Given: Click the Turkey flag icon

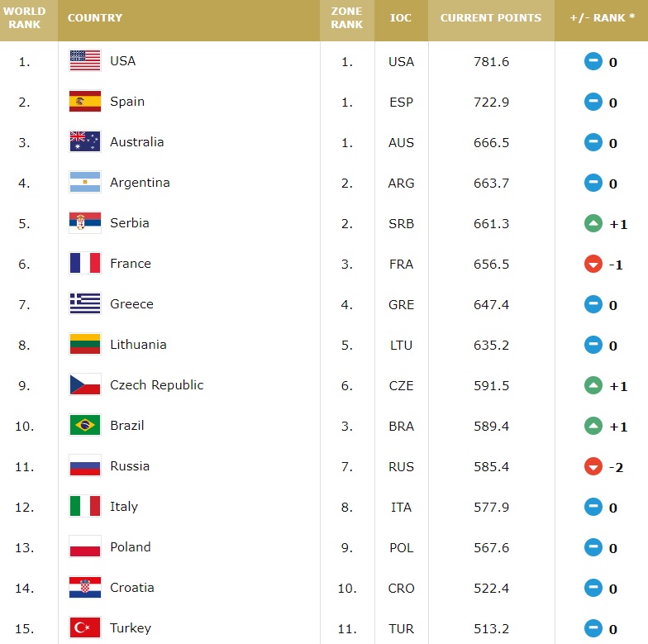Looking at the screenshot, I should pos(85,628).
